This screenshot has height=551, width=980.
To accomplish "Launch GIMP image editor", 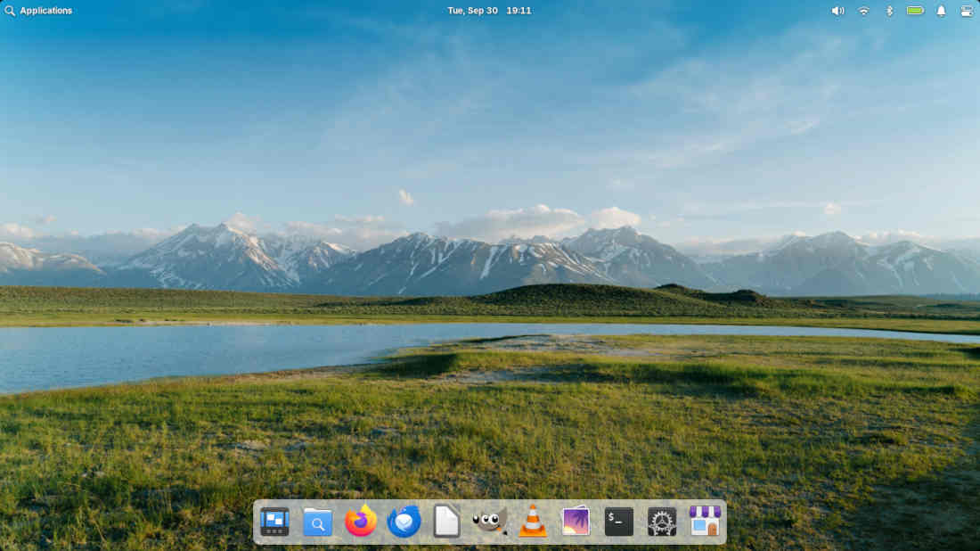I will coord(489,522).
